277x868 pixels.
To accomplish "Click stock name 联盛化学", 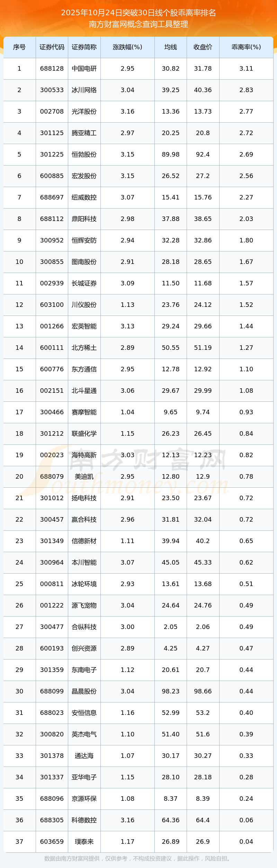I will tap(84, 434).
